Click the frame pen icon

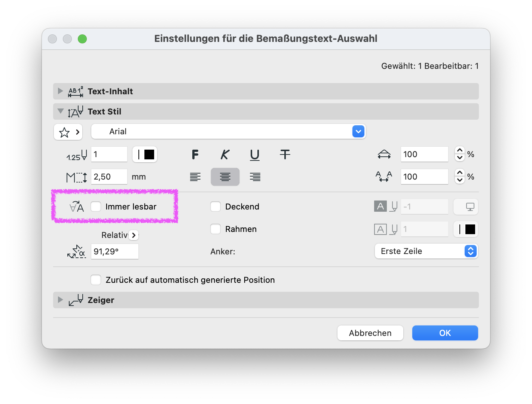[386, 229]
